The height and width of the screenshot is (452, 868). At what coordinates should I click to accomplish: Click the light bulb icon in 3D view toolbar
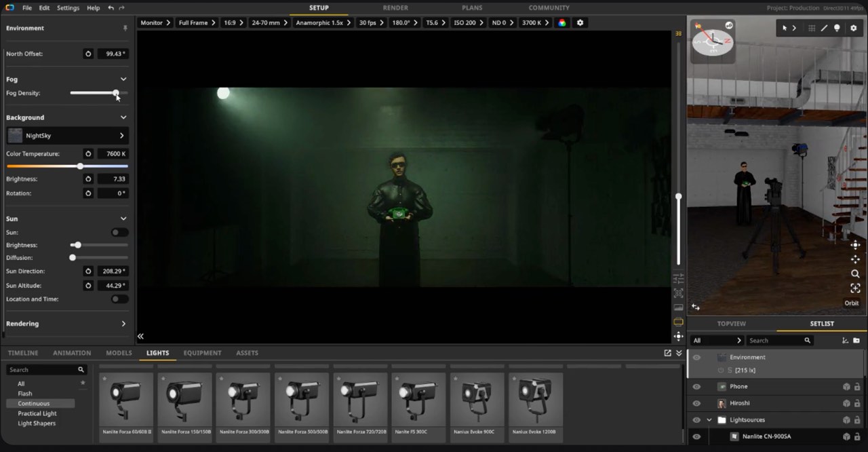pyautogui.click(x=837, y=29)
